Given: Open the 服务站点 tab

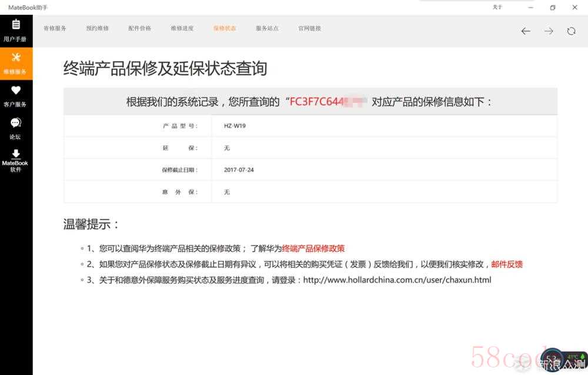Looking at the screenshot, I should [267, 28].
